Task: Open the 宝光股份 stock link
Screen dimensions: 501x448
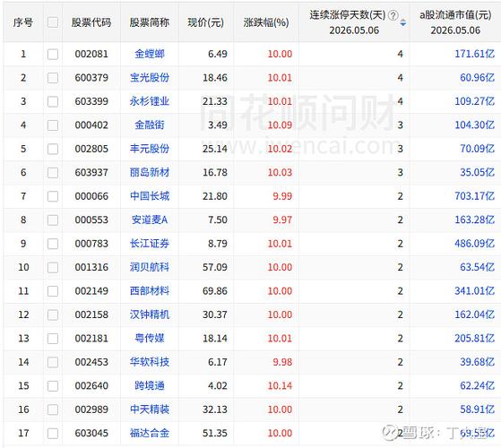Action: [150, 78]
